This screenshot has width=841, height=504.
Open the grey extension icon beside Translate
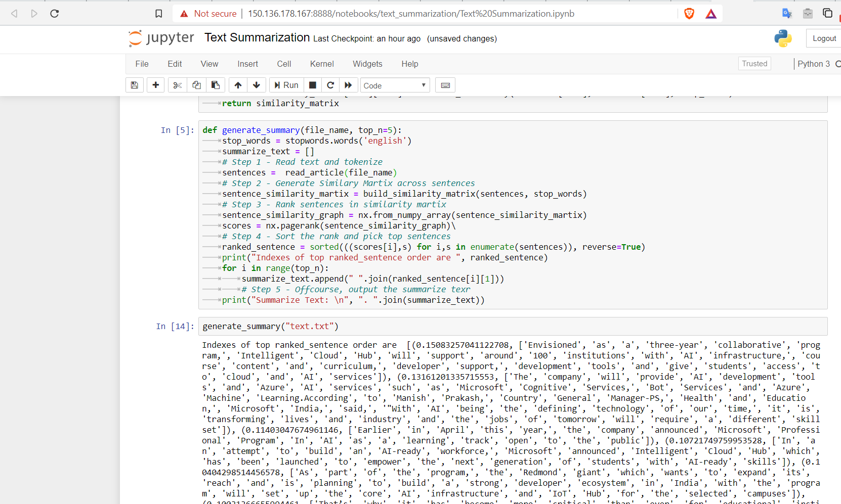808,14
